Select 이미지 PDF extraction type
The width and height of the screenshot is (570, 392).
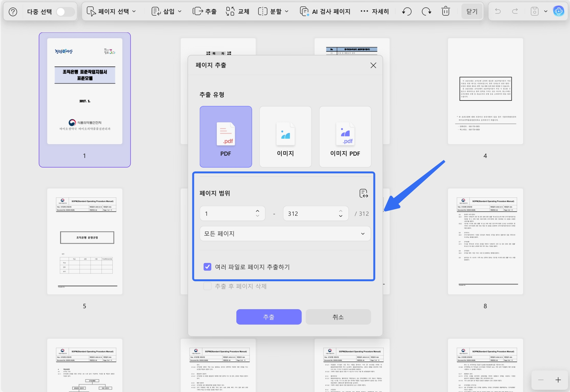(345, 137)
